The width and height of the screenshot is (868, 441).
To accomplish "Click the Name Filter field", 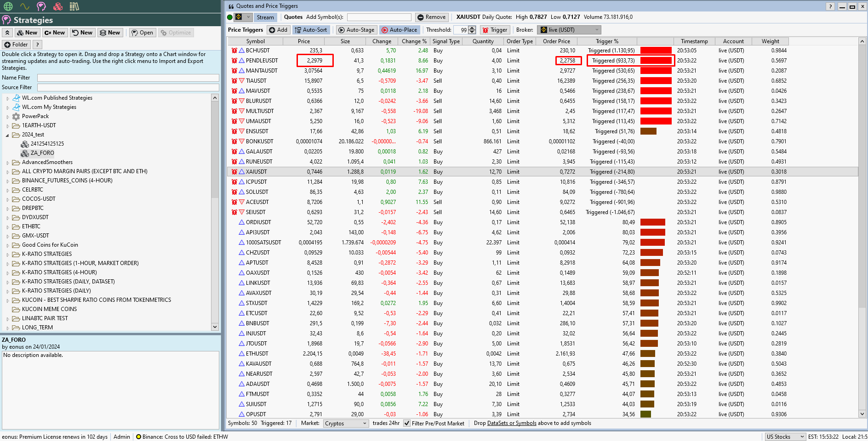I will pyautogui.click(x=128, y=78).
